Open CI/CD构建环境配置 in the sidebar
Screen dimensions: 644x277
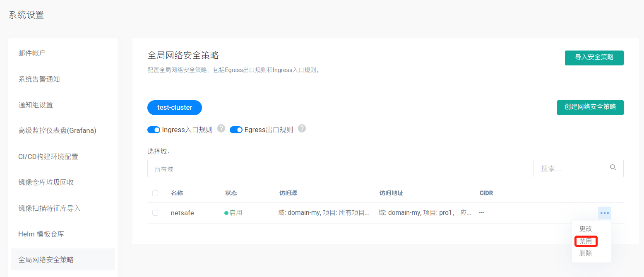point(48,157)
